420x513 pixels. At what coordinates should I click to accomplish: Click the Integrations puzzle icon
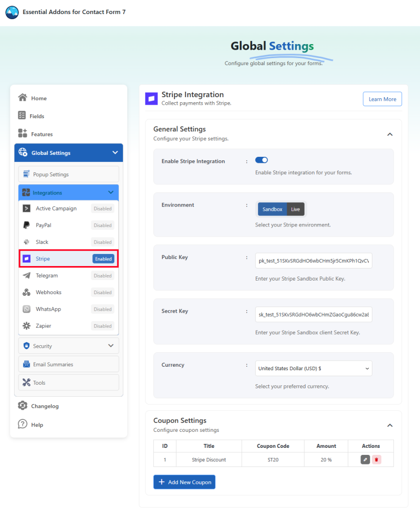point(26,192)
